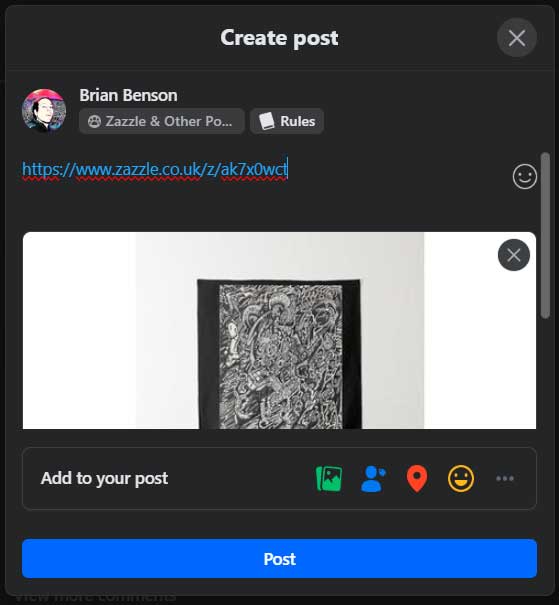Click the vertical scrollbar in the dialog
The image size is (559, 605).
(x=545, y=235)
